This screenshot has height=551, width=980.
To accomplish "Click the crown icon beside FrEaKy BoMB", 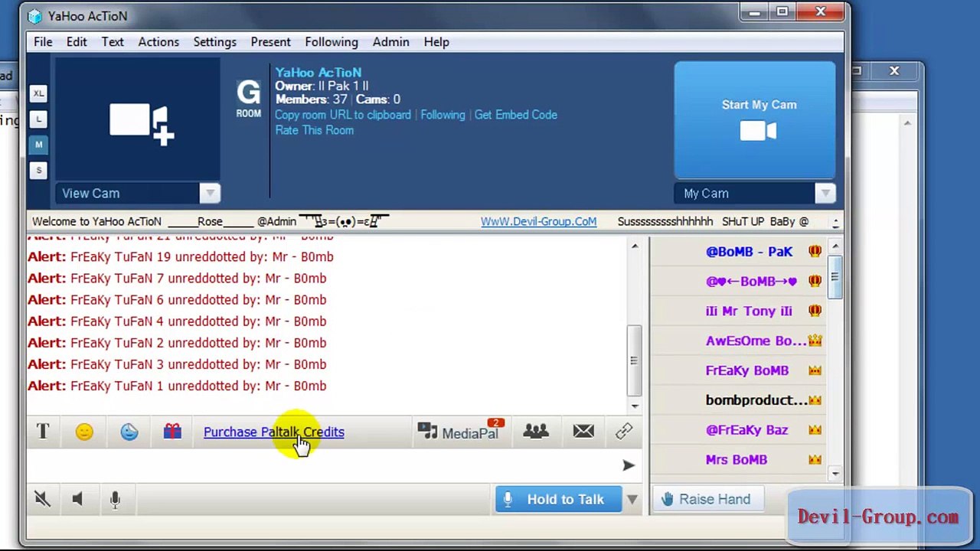I will [815, 370].
